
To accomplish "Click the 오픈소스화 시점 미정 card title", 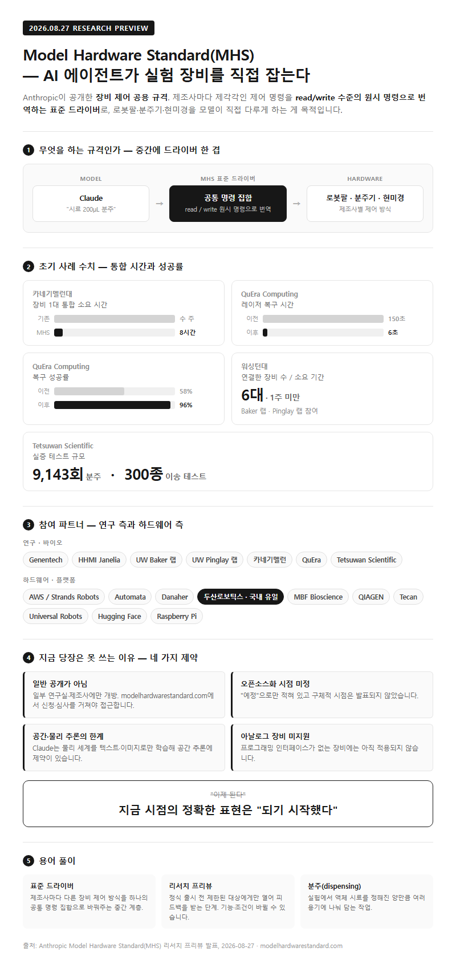I will click(275, 683).
